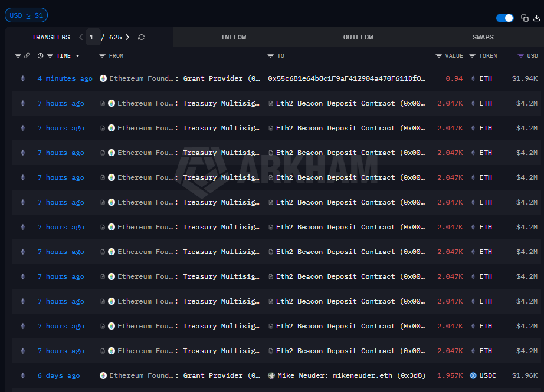
Task: Open the VALUE column filter
Action: pos(438,56)
